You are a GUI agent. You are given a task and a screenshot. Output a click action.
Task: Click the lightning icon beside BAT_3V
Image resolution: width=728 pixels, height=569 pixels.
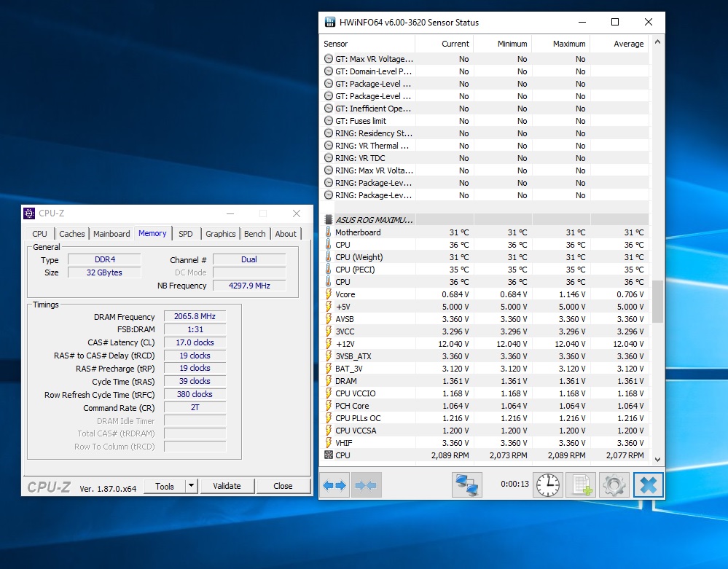click(328, 369)
